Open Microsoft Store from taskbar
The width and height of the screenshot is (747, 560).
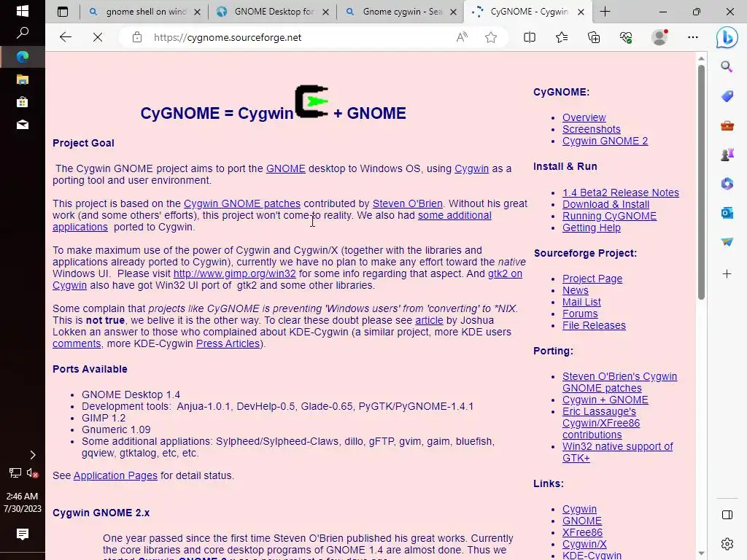[23, 102]
